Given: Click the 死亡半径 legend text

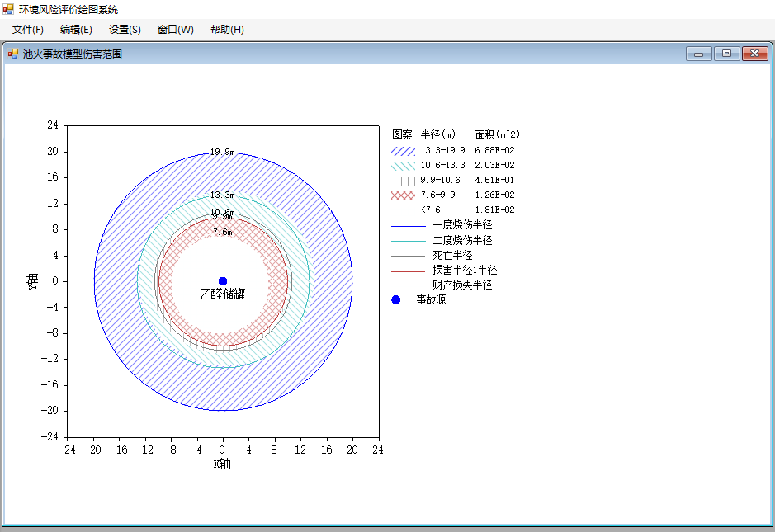Looking at the screenshot, I should [452, 256].
